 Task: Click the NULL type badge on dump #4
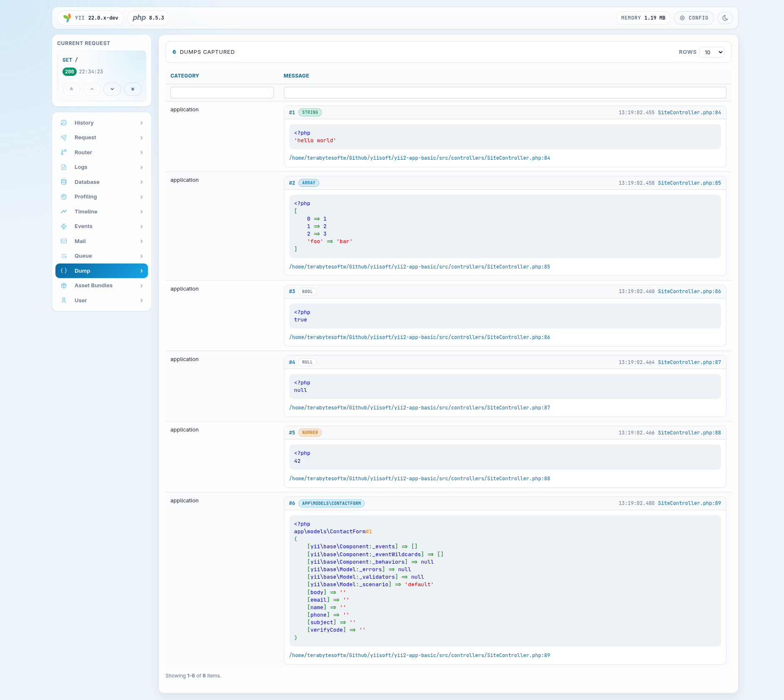pyautogui.click(x=308, y=362)
